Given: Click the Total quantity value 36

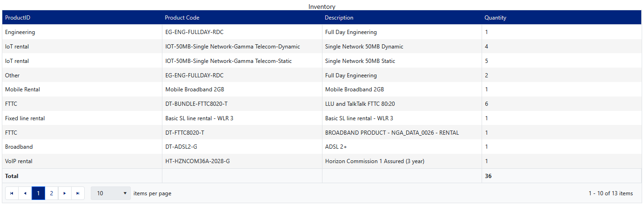Looking at the screenshot, I should [x=488, y=176].
